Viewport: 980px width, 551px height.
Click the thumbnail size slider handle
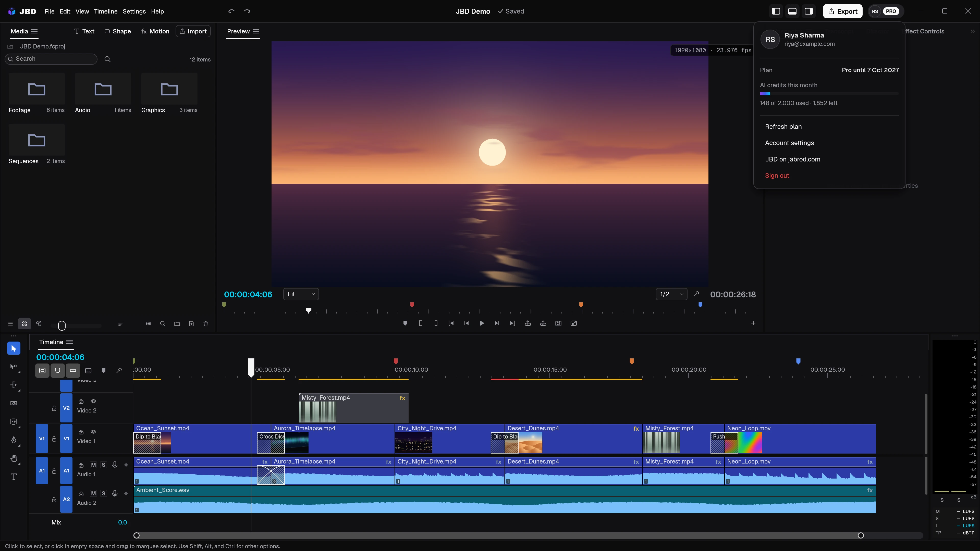click(x=62, y=325)
